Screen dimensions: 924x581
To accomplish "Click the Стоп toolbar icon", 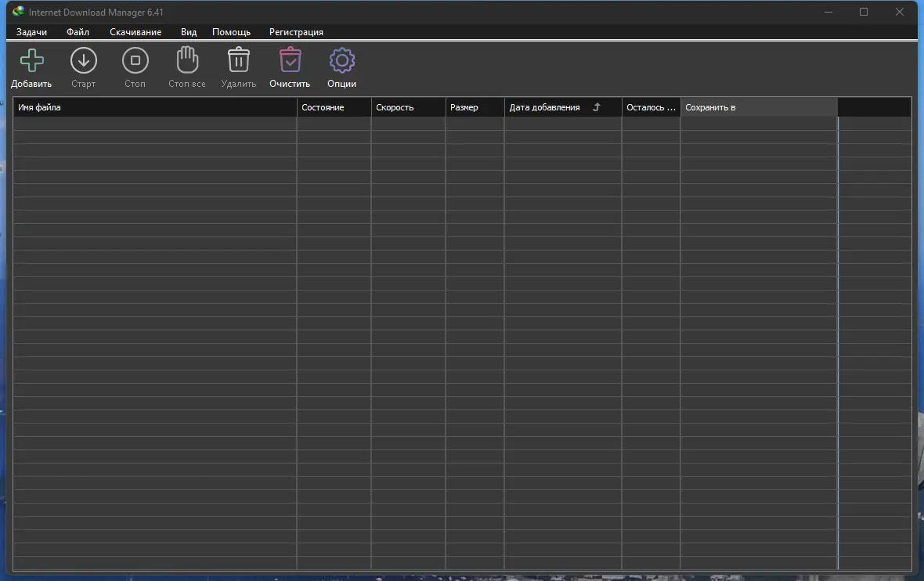I will pos(135,60).
